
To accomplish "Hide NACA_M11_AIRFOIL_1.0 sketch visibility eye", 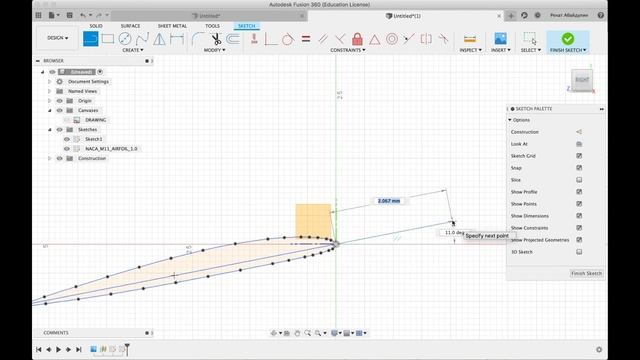I will pos(67,149).
